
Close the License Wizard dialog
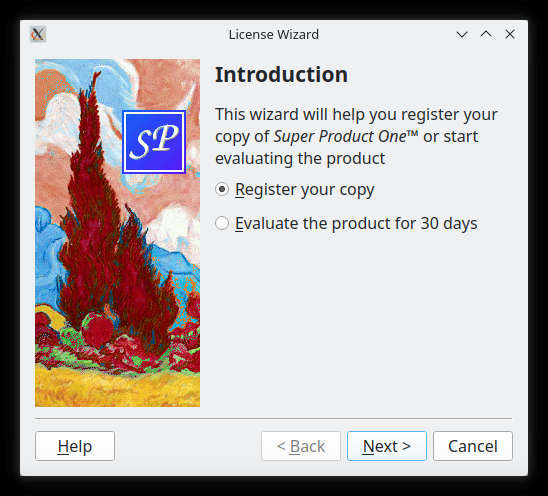click(510, 34)
